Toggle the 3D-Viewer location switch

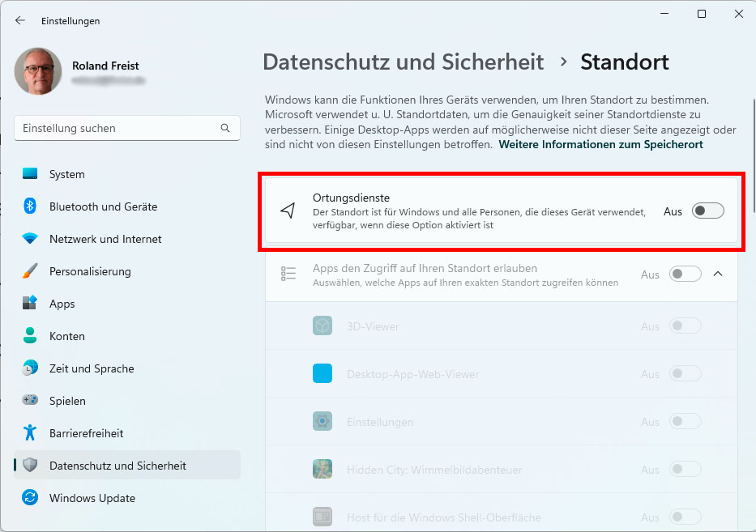(686, 326)
